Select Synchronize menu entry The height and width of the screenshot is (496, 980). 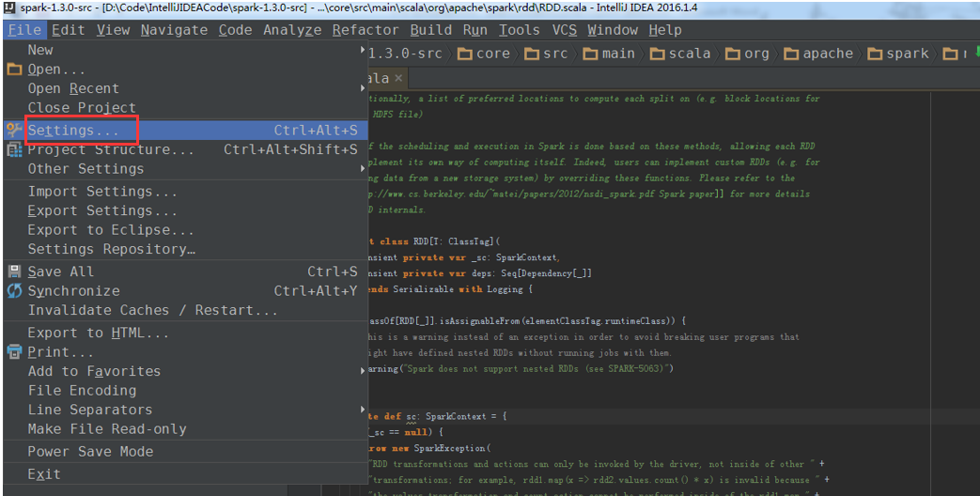tap(186, 290)
